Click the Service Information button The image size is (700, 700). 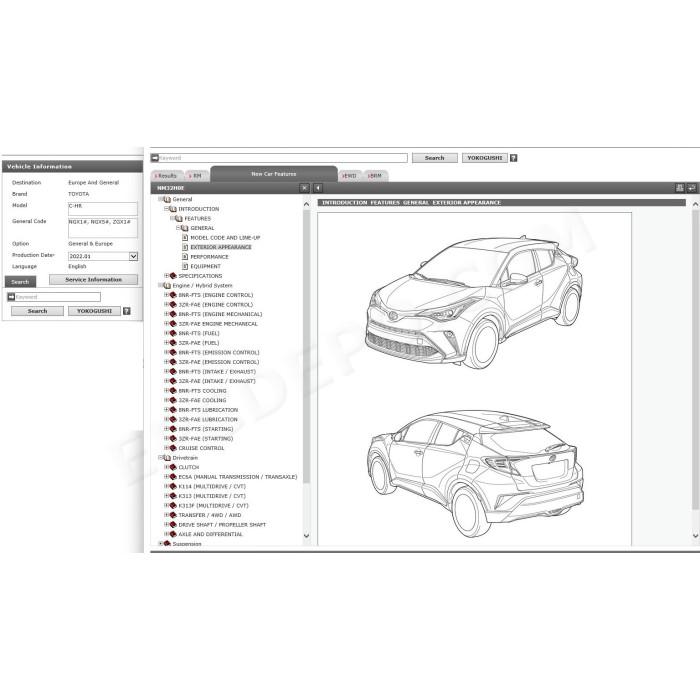pos(93,280)
